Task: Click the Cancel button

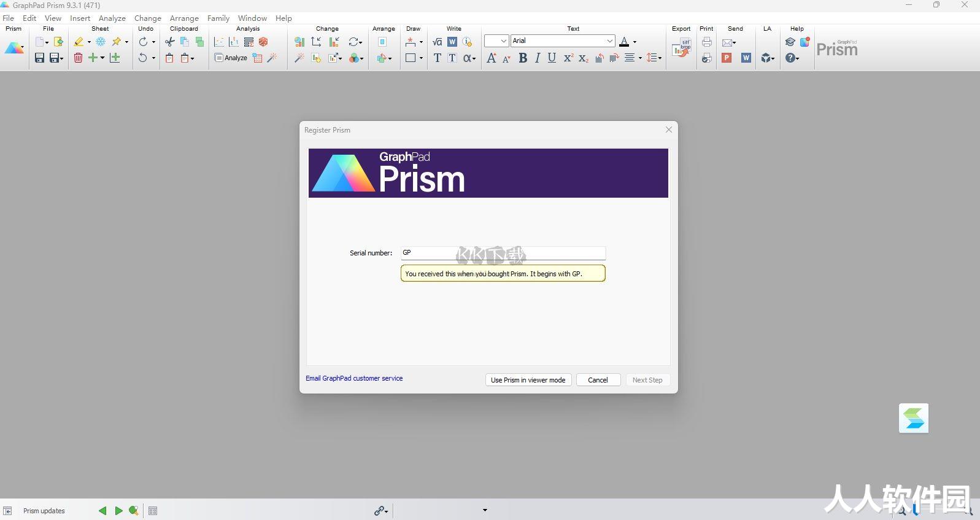Action: 598,380
